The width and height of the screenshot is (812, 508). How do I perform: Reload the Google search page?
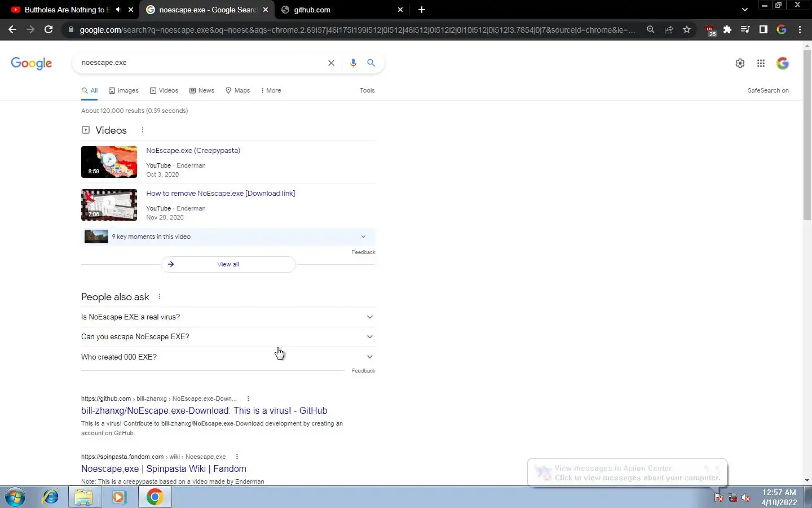(48, 29)
